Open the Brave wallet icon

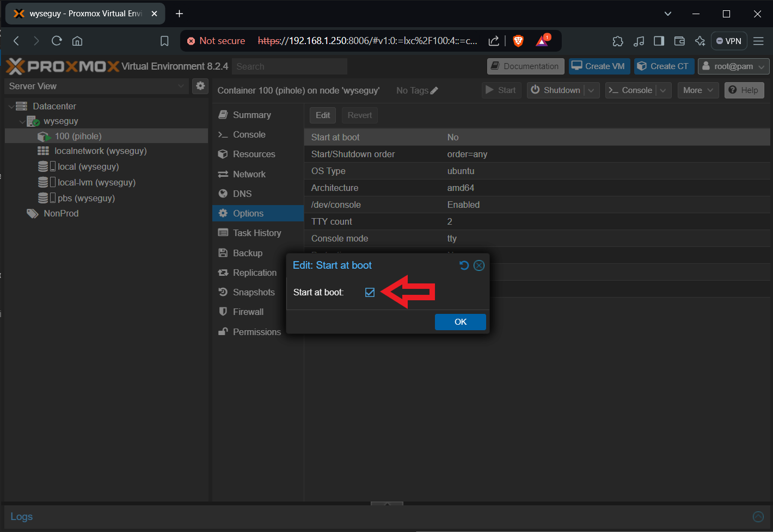click(x=679, y=41)
